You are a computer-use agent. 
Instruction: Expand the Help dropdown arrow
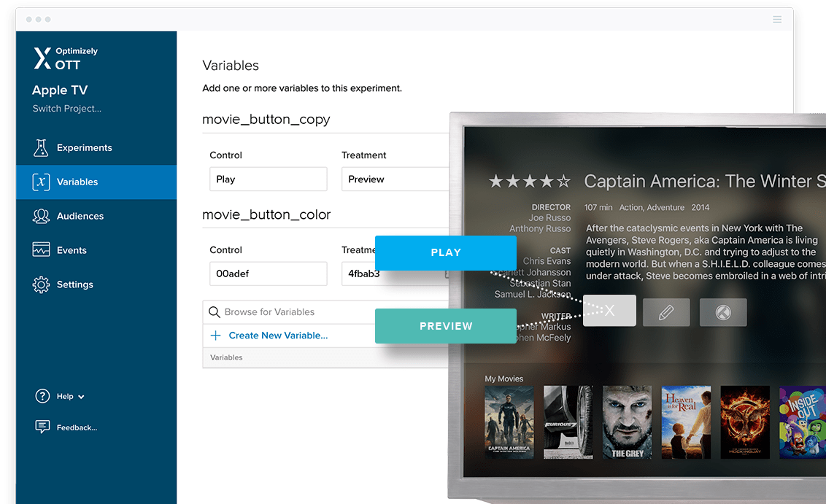click(x=81, y=397)
